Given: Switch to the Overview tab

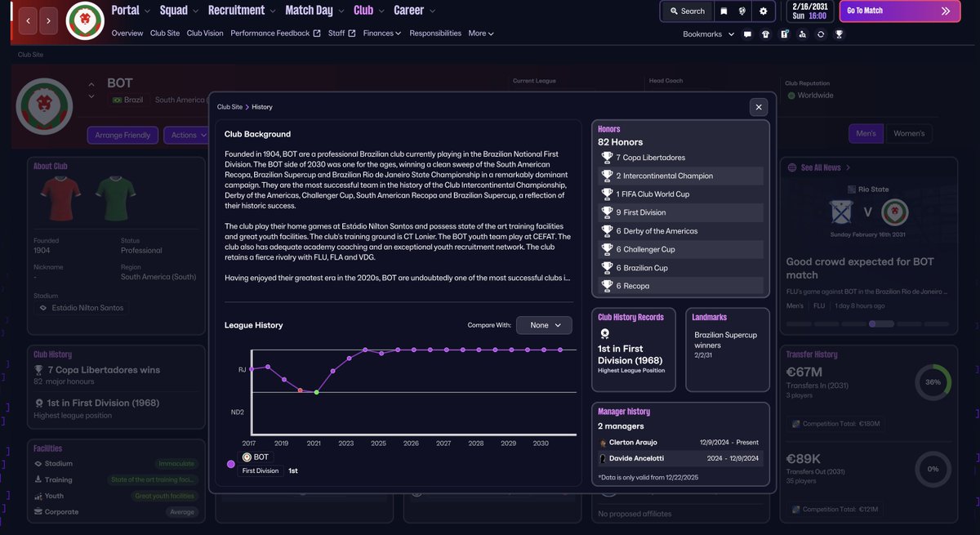Looking at the screenshot, I should click(x=127, y=33).
